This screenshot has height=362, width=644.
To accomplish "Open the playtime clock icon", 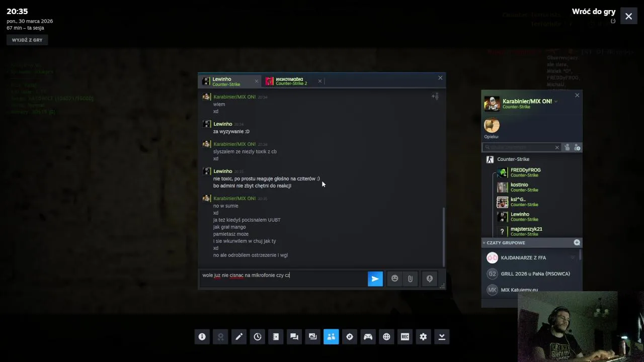I will (258, 337).
